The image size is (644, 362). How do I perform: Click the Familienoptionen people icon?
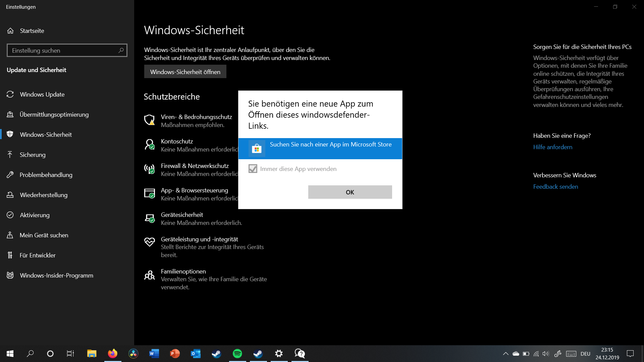pos(150,275)
